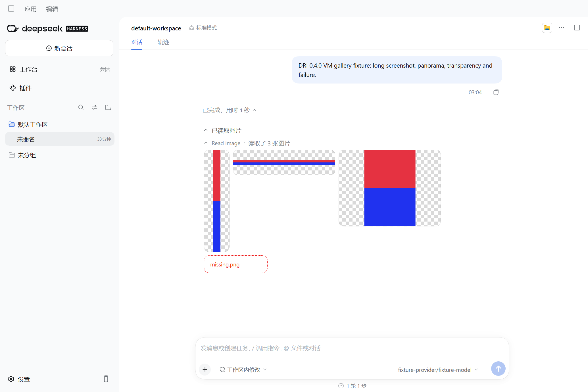Click the 标准模式 mode indicator
588x392 pixels.
click(x=203, y=28)
